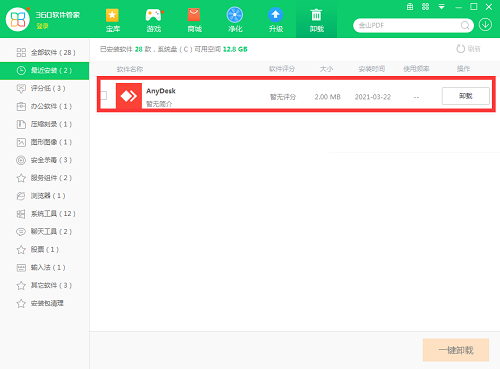Click the download manager arrow icon
500x369 pixels.
[485, 25]
